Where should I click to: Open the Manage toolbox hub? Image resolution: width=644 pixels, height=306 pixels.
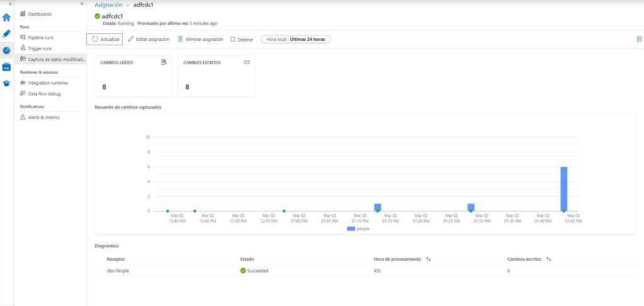coord(6,67)
